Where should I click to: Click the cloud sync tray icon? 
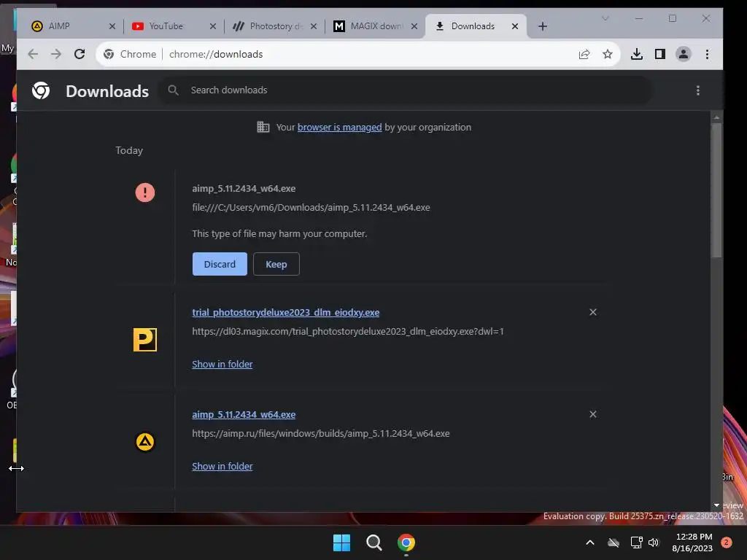[613, 542]
